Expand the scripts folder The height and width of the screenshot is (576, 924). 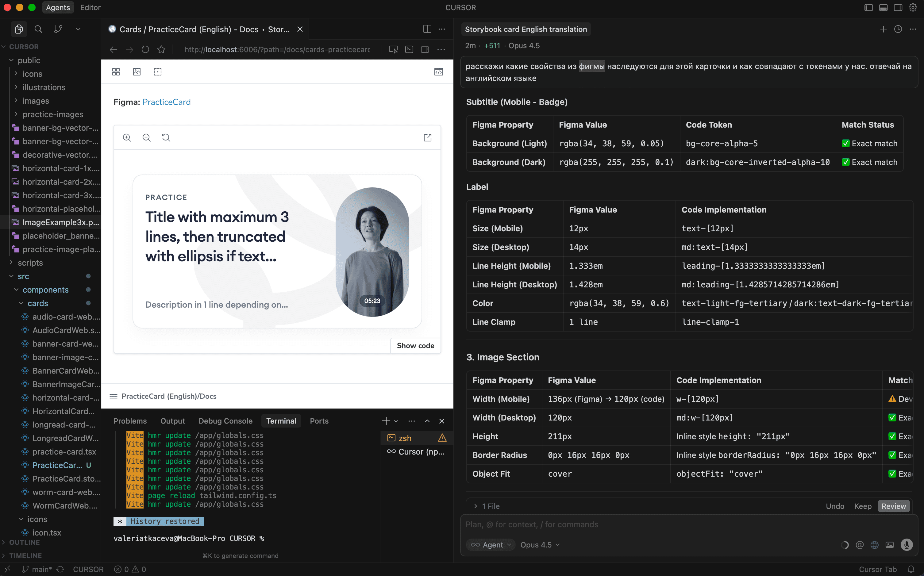[x=30, y=263]
